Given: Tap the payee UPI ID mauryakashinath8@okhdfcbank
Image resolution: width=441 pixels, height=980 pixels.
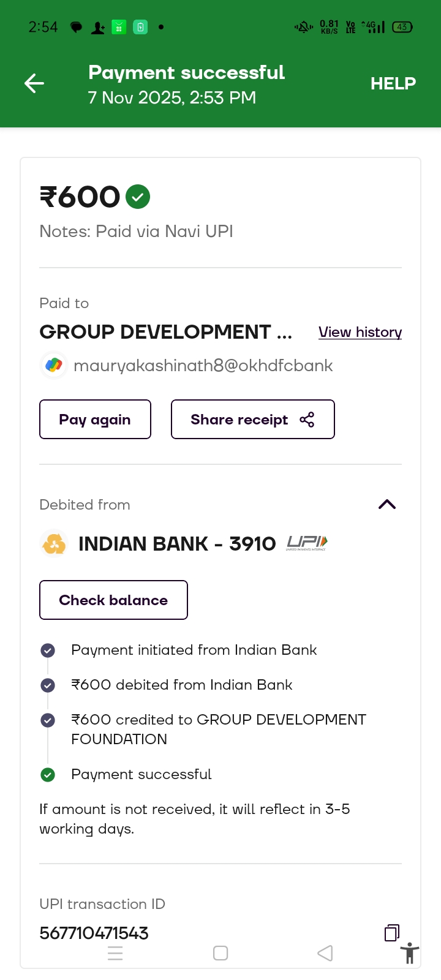Looking at the screenshot, I should tap(203, 366).
